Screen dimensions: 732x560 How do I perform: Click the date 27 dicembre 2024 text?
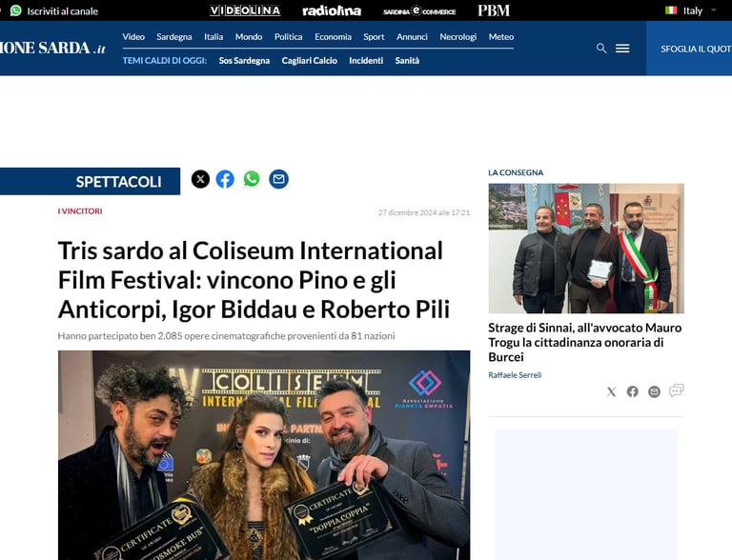pos(424,212)
